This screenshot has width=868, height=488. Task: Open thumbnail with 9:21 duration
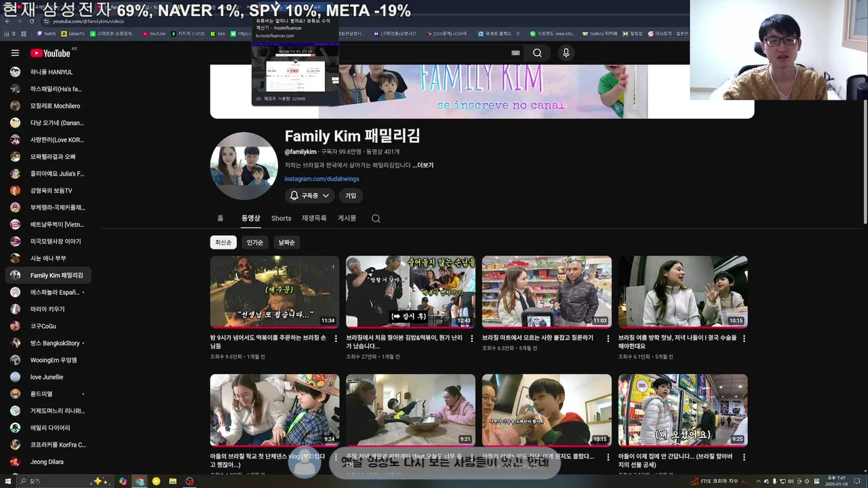point(411,410)
